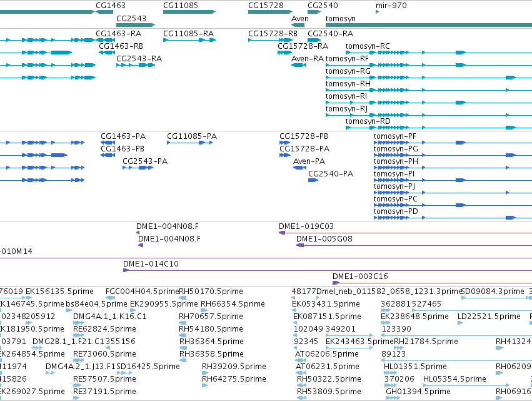Click transcript tomosyn-RI

click(x=346, y=97)
